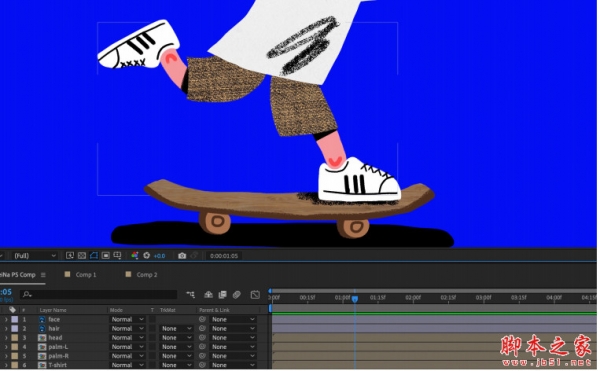Screen dimensions: 600x371
Task: Expand the hair layer properties
Action: pos(6,329)
